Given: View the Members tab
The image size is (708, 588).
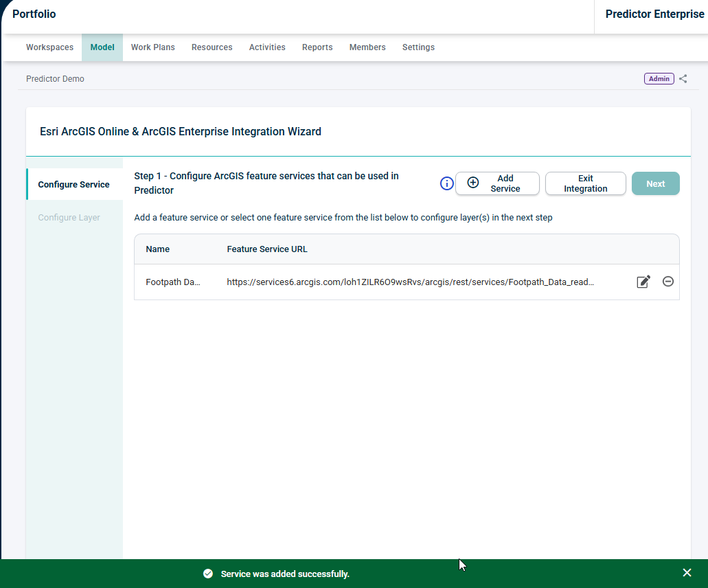Looking at the screenshot, I should click(367, 47).
